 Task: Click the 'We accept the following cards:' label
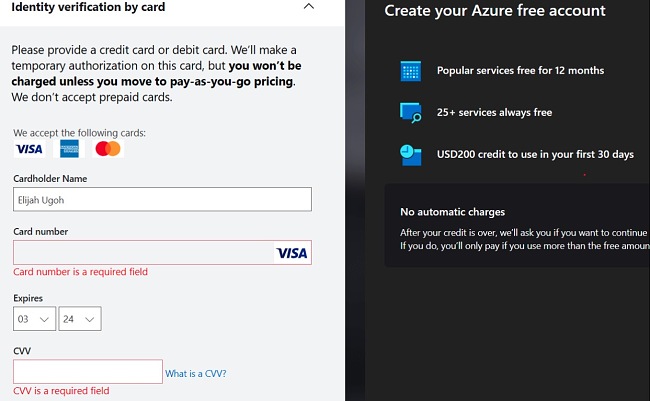click(x=80, y=133)
